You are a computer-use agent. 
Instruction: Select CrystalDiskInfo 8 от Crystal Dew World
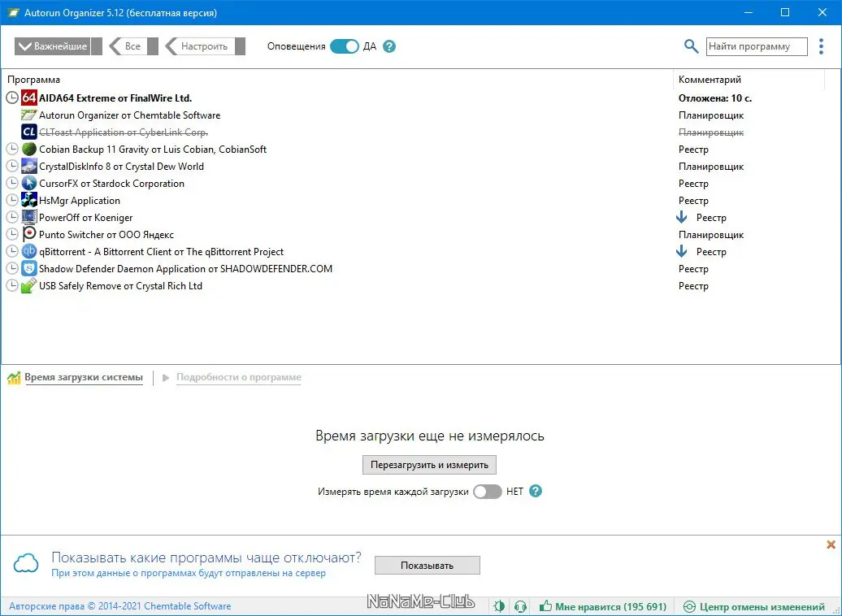(x=121, y=167)
